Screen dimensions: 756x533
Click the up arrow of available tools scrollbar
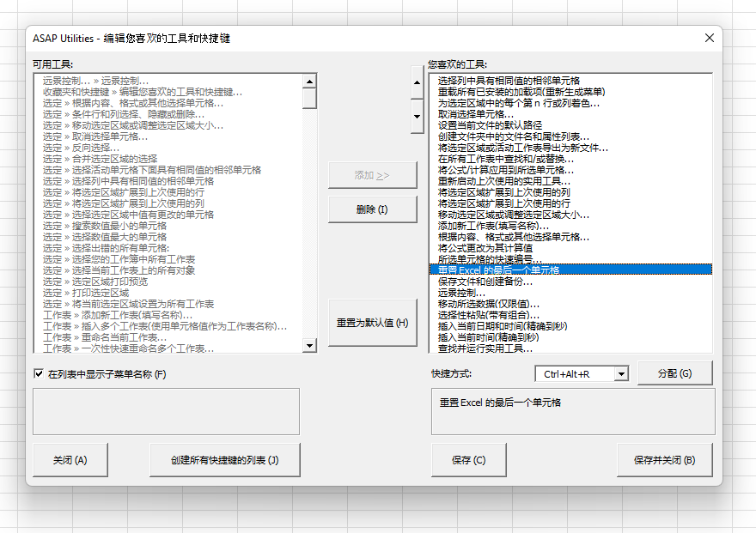tap(309, 82)
